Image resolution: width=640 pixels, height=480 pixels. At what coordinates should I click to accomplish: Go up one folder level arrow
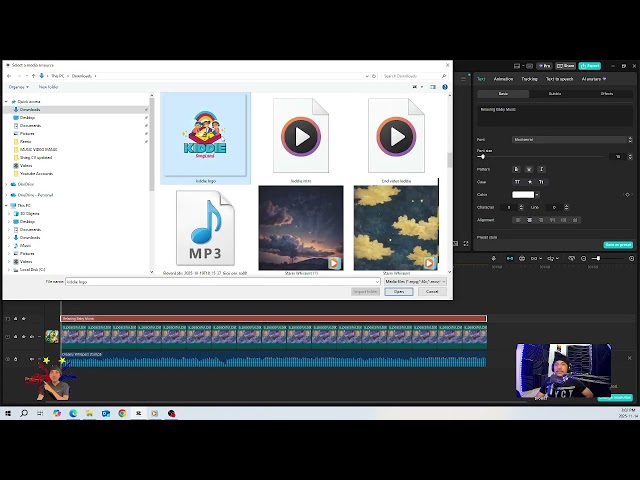[33, 76]
